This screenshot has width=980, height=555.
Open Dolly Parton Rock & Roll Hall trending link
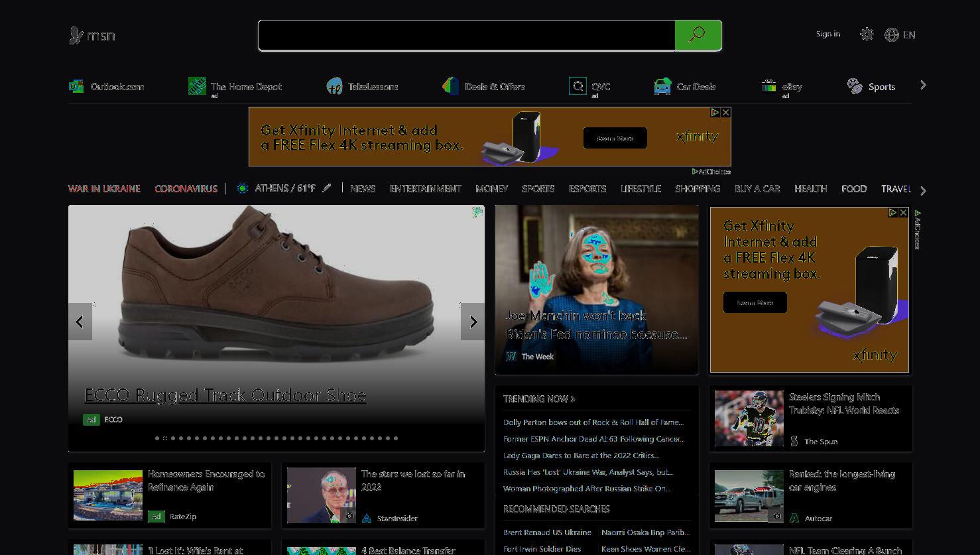pos(593,422)
